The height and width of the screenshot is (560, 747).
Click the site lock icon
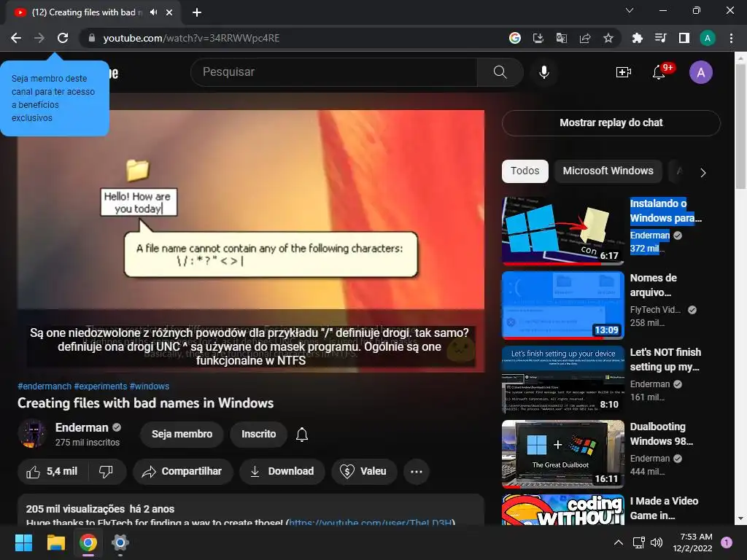tap(92, 38)
